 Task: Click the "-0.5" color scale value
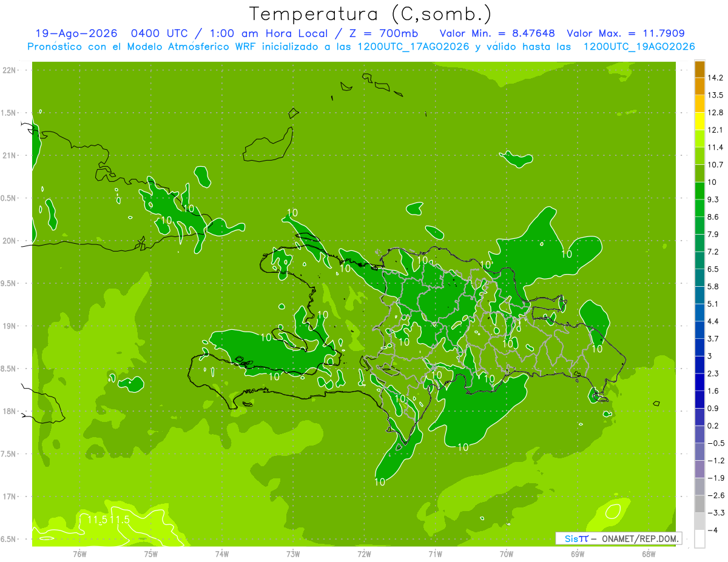715,443
